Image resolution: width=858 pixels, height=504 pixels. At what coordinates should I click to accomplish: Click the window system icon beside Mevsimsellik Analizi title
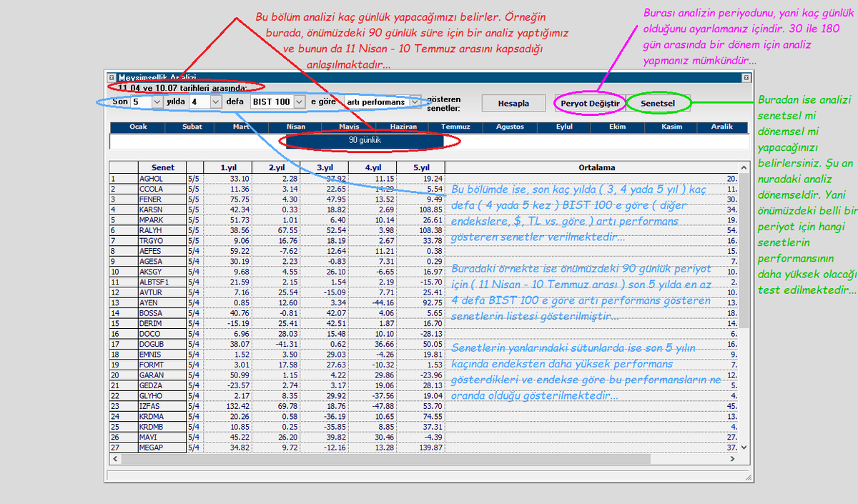112,77
